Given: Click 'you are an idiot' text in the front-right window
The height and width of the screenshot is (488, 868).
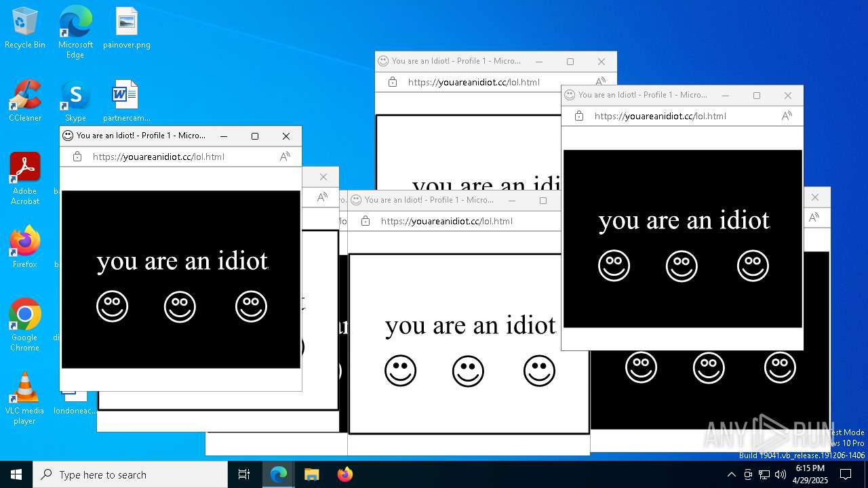Looking at the screenshot, I should coord(684,220).
